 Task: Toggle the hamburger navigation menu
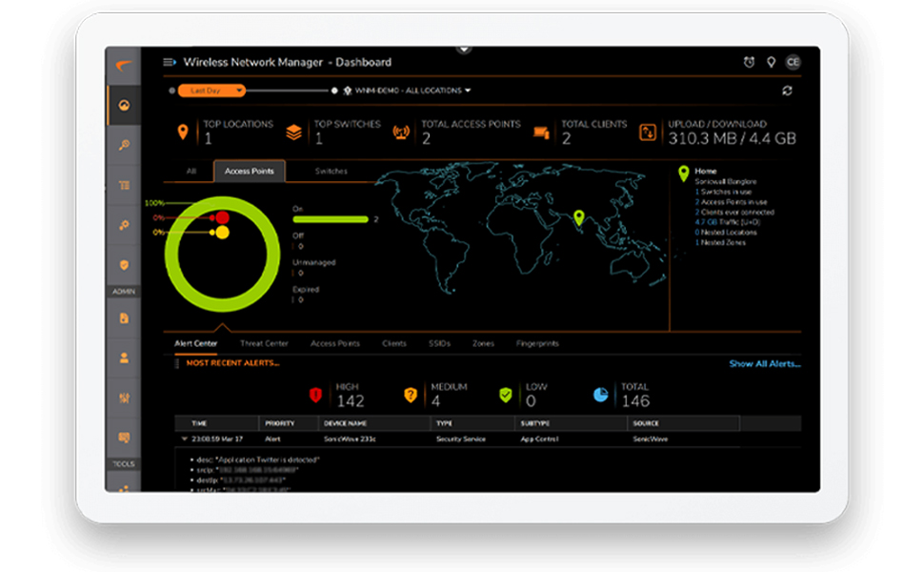pos(170,62)
